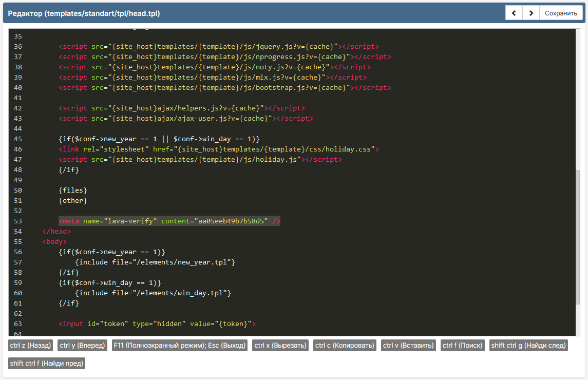Viewport: 588px width, 380px height.
Task: Click the ctrl v (Вставить) button
Action: click(408, 345)
